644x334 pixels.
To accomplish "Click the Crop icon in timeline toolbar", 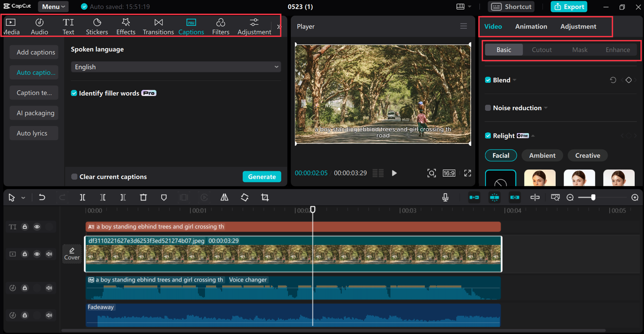I will pos(265,197).
